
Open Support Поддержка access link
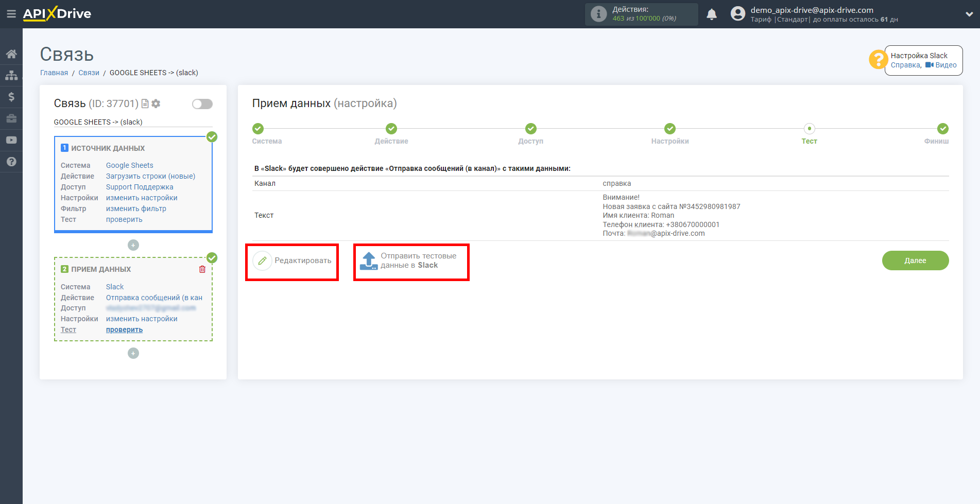pyautogui.click(x=140, y=187)
